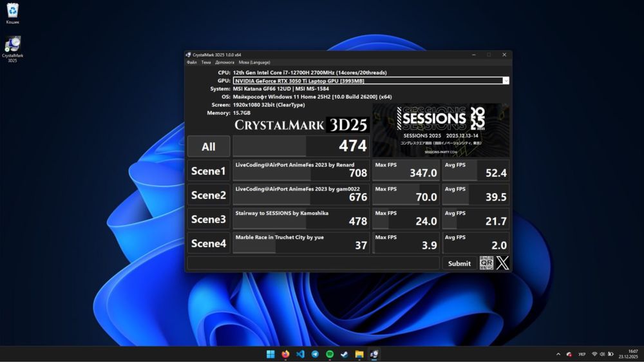The width and height of the screenshot is (644, 362).
Task: Click Scene4 Avg FPS value 2.0
Action: coord(499,245)
